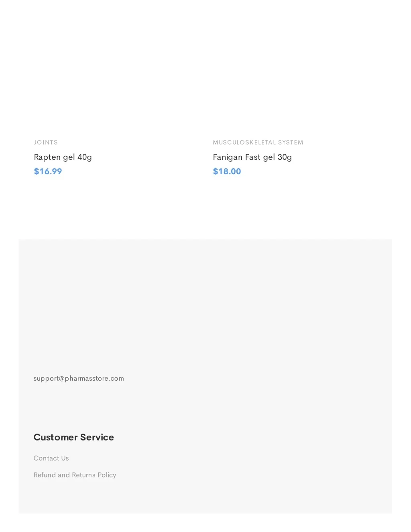
Task: Follow the last link under Customer Service
Action: click(x=75, y=475)
